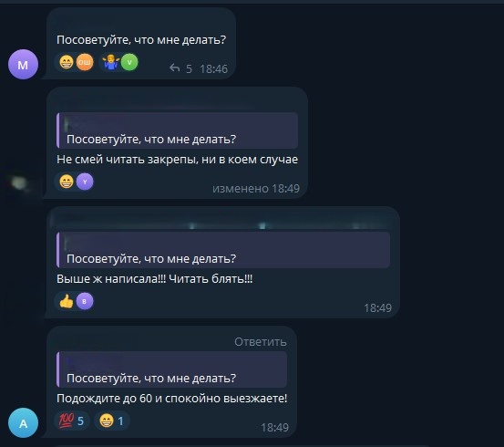Image resolution: width=504 pixels, height=447 pixels.
Task: Open the 5 replies thread arrow
Action: pyautogui.click(x=175, y=68)
